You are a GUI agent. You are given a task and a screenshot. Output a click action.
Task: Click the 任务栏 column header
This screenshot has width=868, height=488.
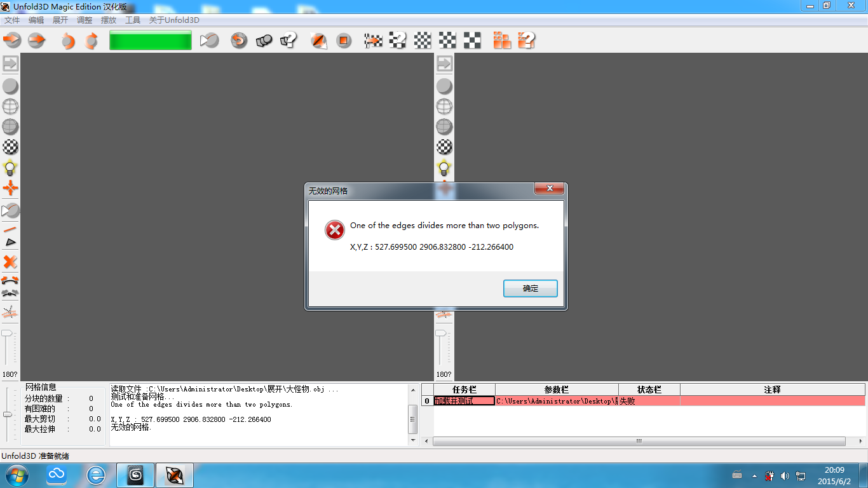[464, 390]
